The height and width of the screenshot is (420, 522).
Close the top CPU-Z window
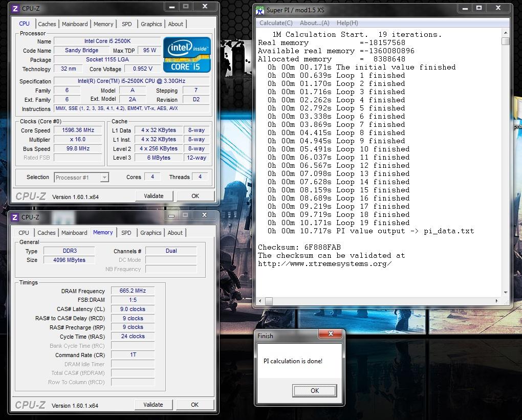(205, 6)
